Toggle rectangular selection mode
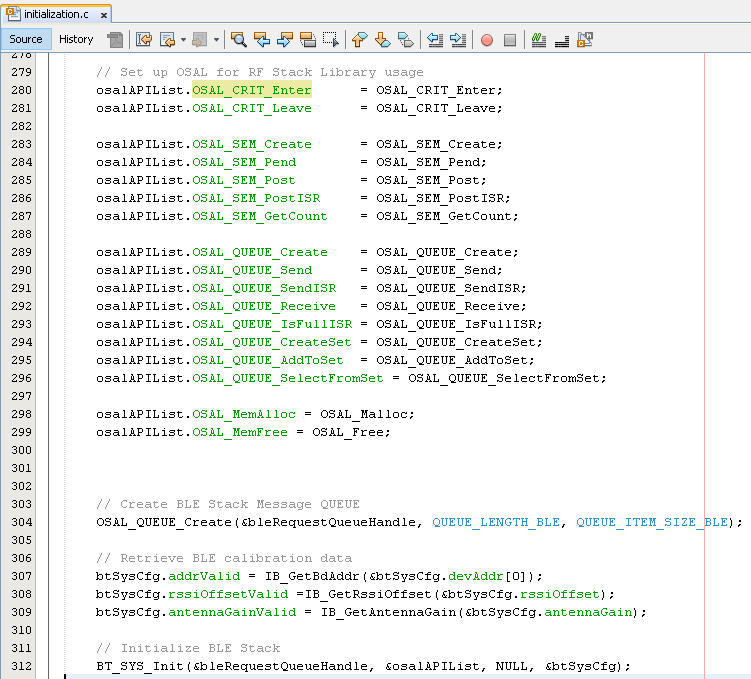This screenshot has width=751, height=679. point(331,40)
